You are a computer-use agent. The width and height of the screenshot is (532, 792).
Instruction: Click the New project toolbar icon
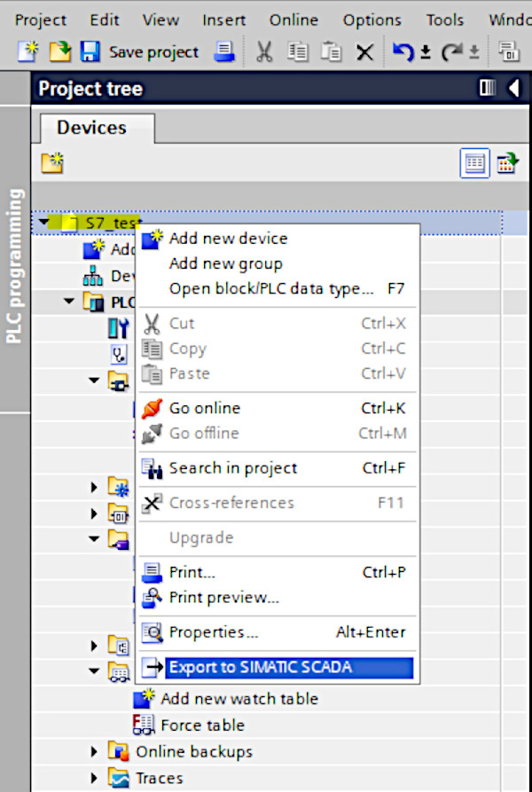tap(27, 51)
